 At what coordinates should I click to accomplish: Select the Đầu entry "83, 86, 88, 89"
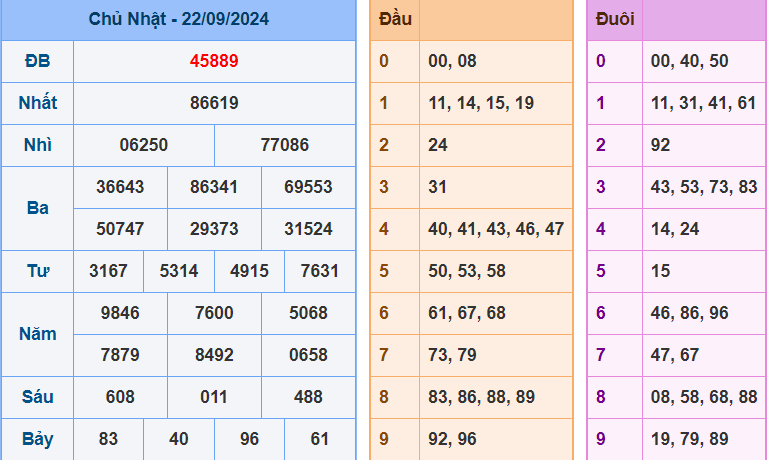click(481, 397)
